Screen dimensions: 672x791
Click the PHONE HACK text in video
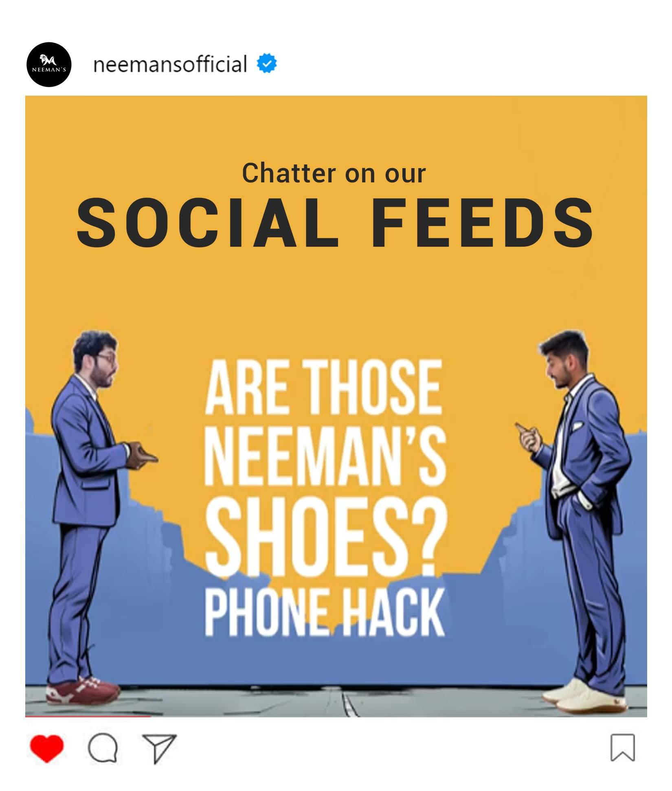click(325, 613)
